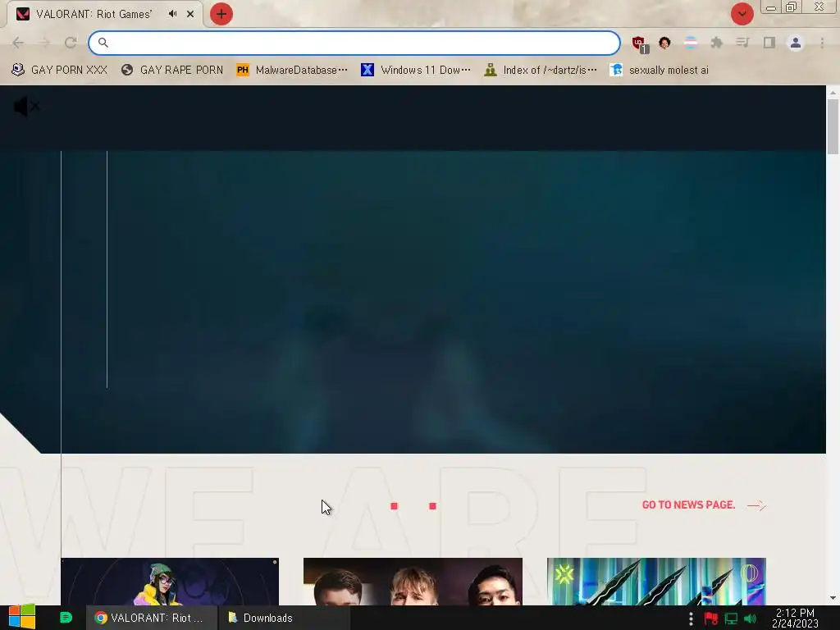Open the volume tray icon
This screenshot has height=630, width=840.
(751, 619)
